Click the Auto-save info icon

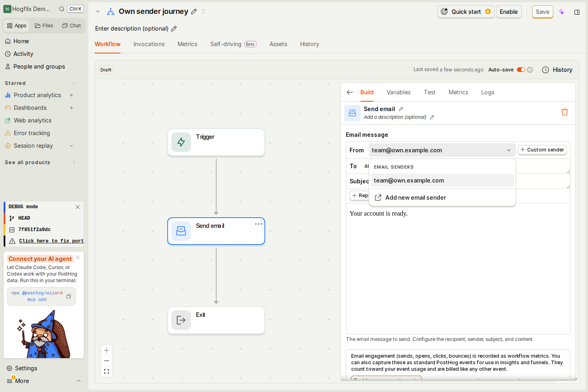tap(530, 70)
